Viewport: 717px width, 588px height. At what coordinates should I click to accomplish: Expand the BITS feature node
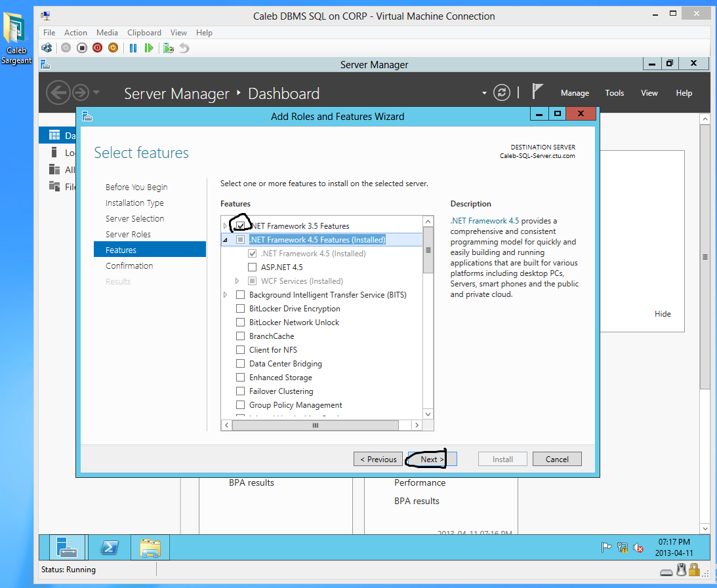(x=226, y=295)
